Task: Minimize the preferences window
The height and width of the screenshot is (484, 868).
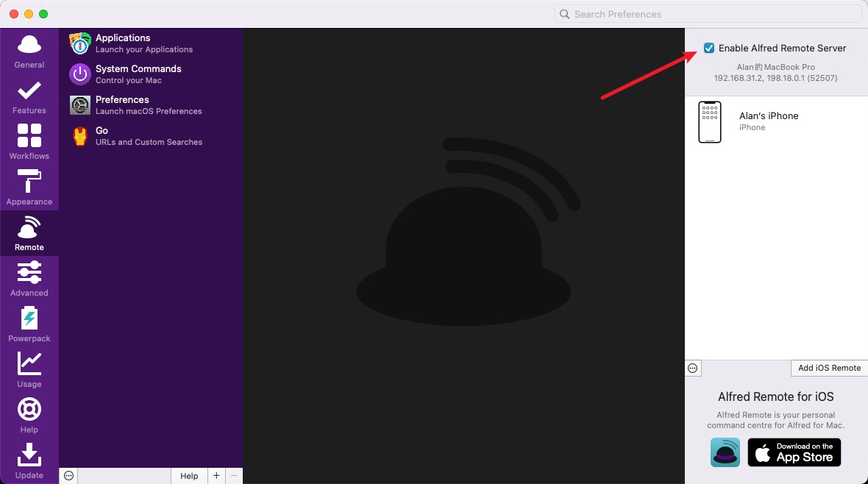Action: [x=29, y=14]
